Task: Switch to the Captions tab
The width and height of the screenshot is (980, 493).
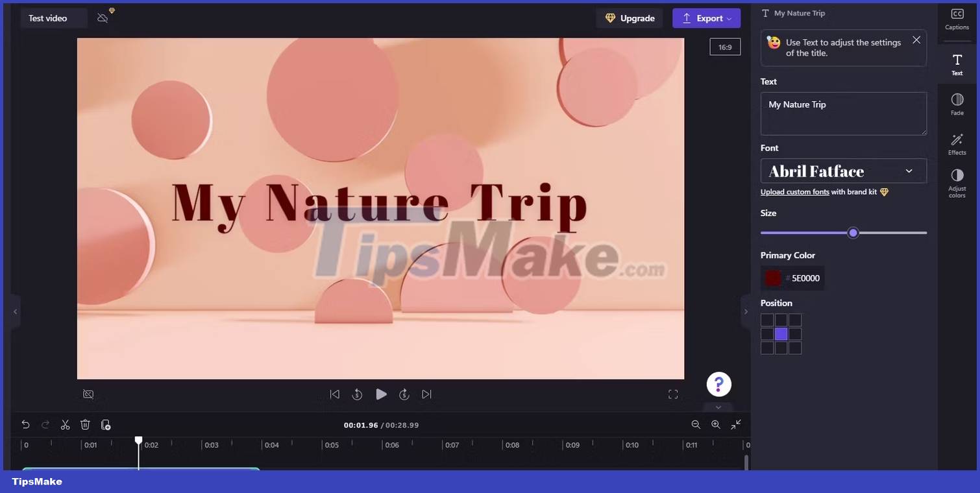Action: tap(957, 19)
